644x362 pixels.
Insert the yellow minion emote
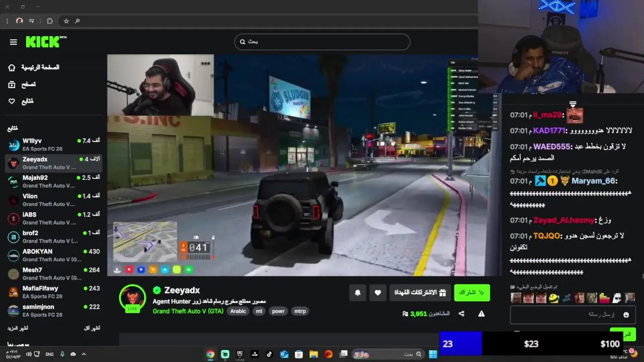(554, 298)
